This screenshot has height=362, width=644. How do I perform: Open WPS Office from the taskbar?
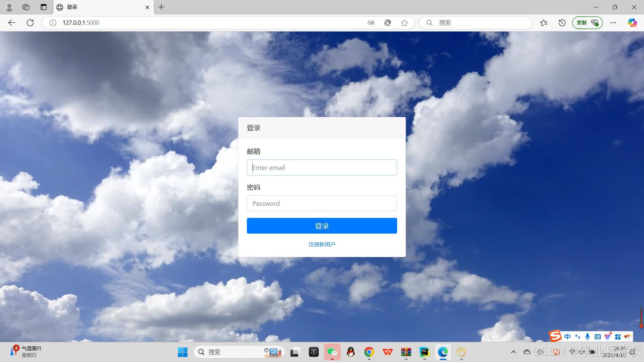point(387,352)
